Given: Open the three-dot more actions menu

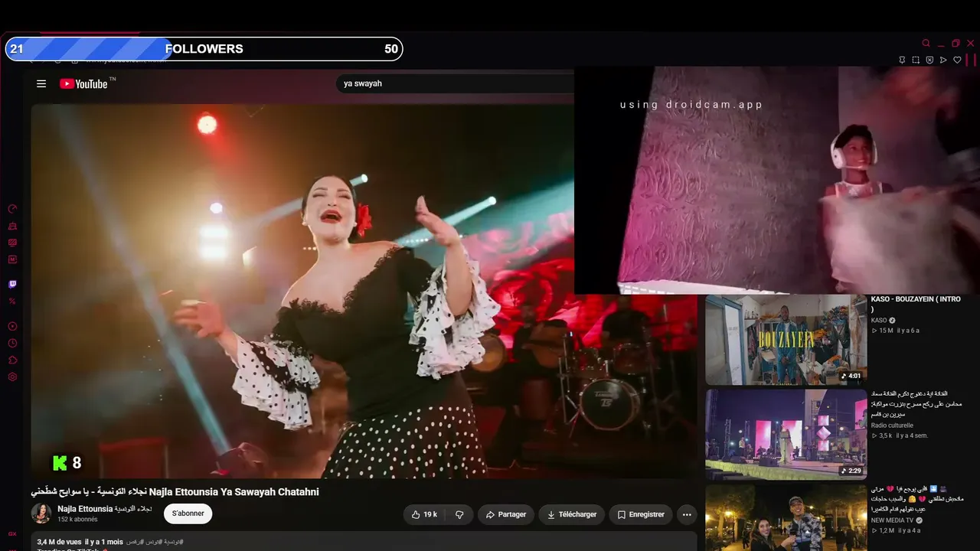Looking at the screenshot, I should click(687, 515).
